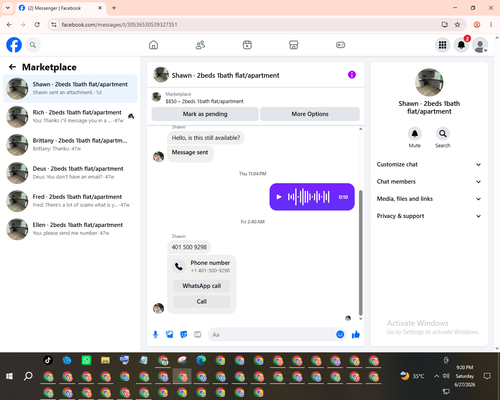Expand Media, files and links section
The height and width of the screenshot is (400, 500).
tap(429, 199)
